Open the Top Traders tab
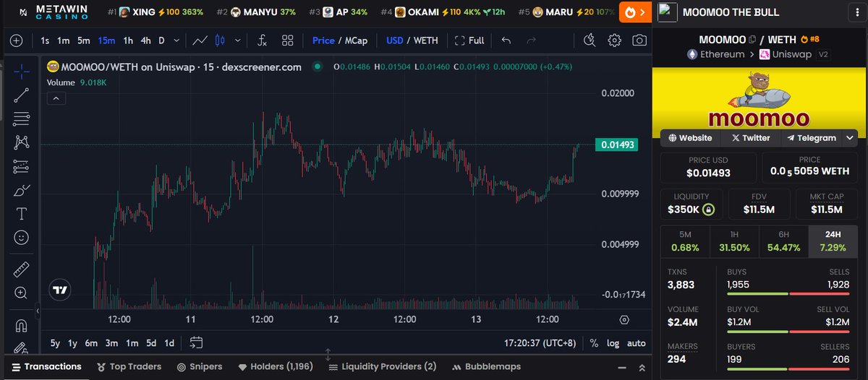 coord(129,366)
